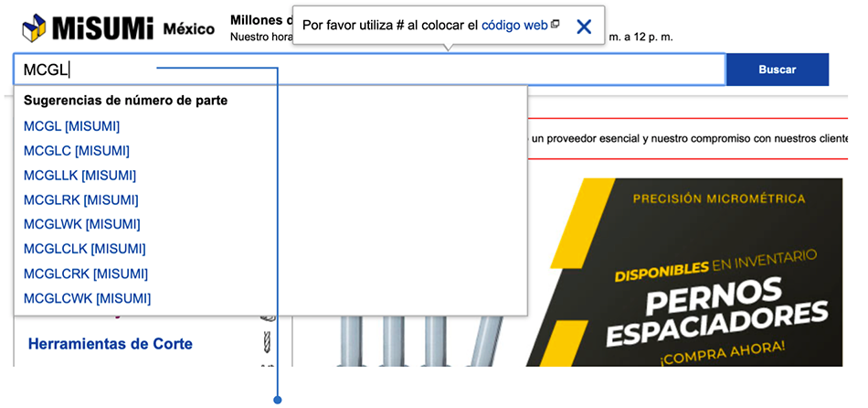Pick MCGLCLK [MISUMI] in dropdown list
The image size is (868, 408).
[84, 249]
